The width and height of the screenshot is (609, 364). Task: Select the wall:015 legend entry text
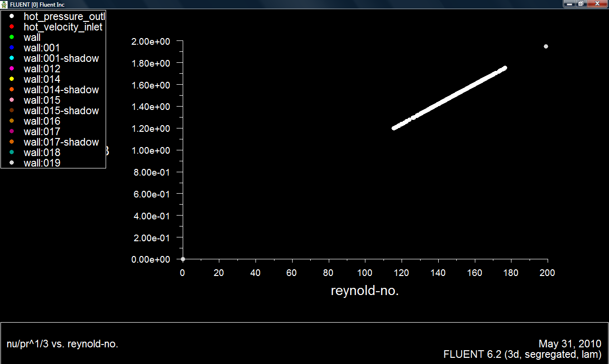click(42, 100)
